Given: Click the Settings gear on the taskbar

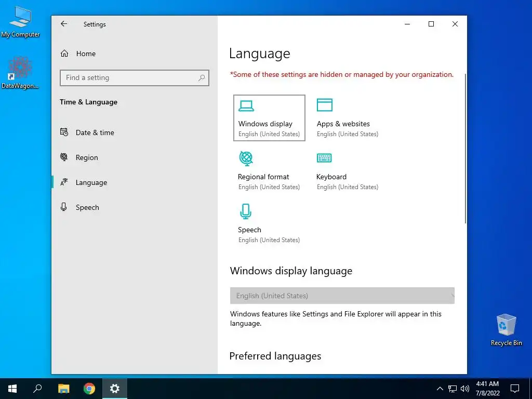Looking at the screenshot, I should [115, 389].
